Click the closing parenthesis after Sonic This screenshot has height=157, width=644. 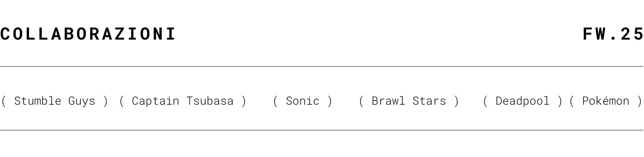click(x=330, y=101)
